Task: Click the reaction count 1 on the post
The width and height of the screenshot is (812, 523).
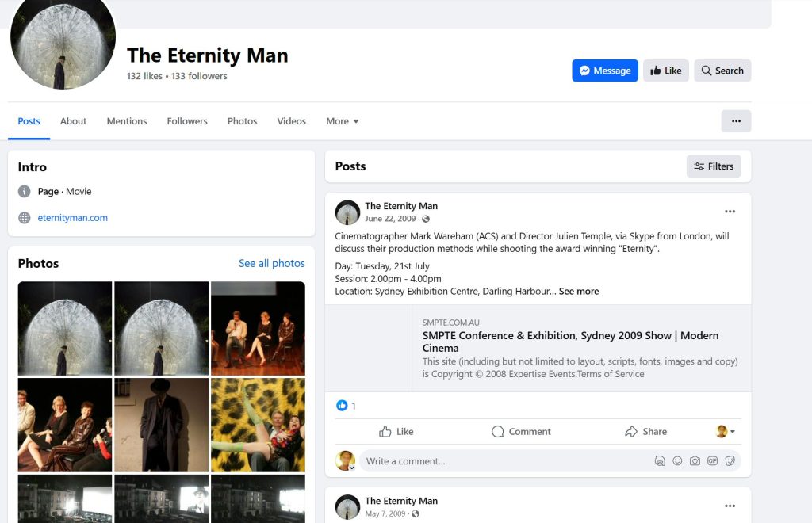Action: coord(354,406)
